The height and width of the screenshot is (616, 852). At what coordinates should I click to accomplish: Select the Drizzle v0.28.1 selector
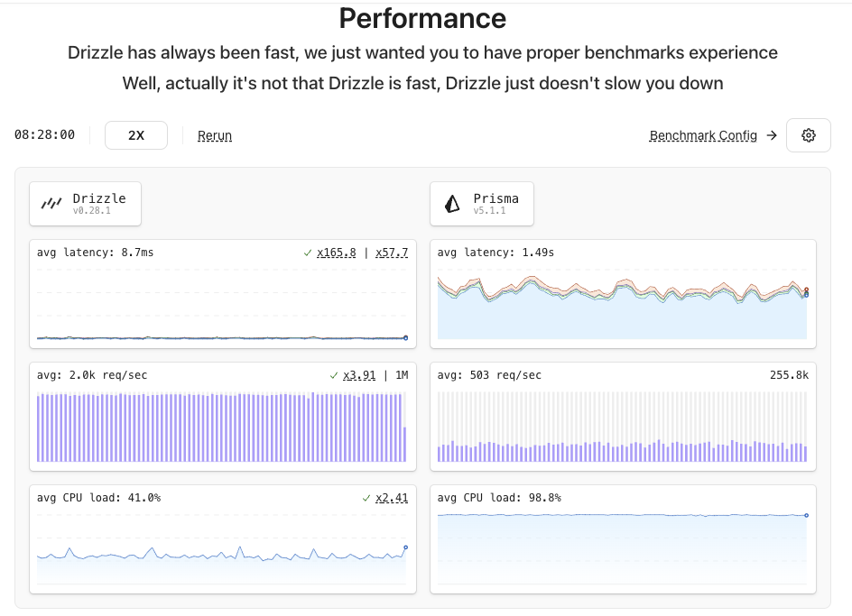coord(86,204)
